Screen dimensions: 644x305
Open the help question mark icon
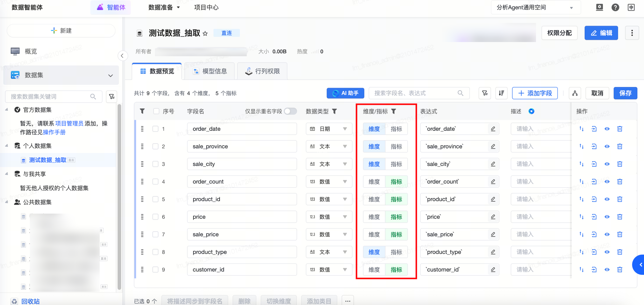pyautogui.click(x=615, y=7)
